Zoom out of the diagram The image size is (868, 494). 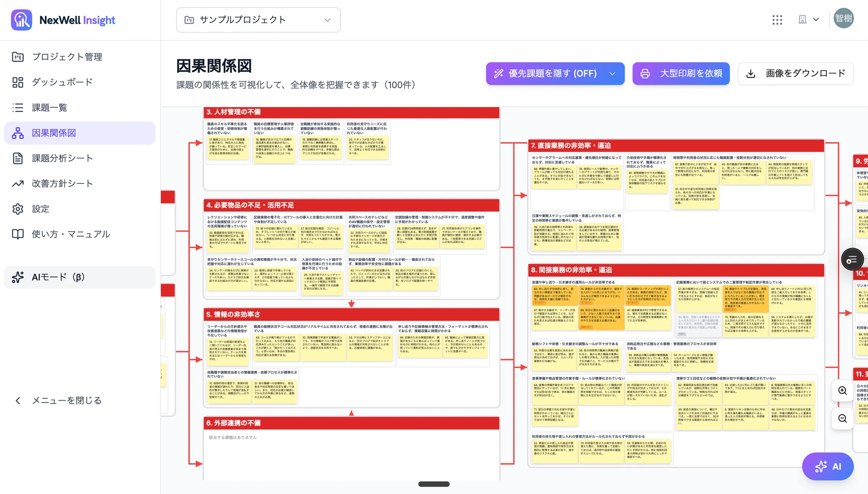843,418
